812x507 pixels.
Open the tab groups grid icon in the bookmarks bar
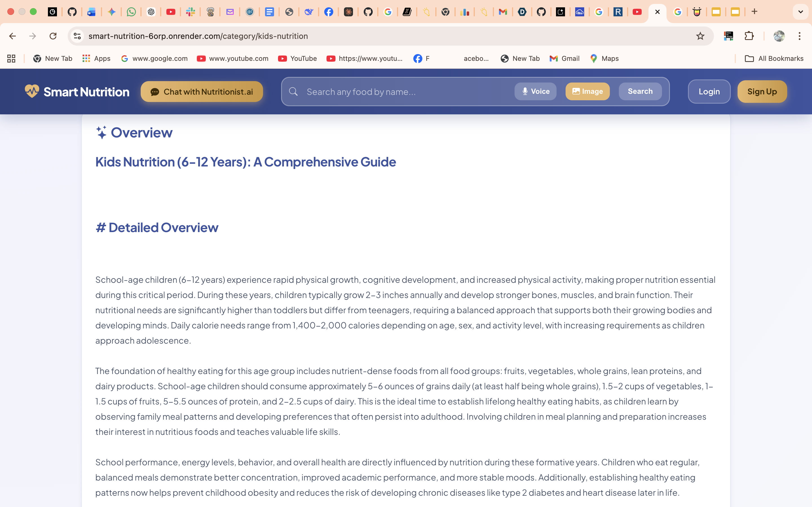[11, 58]
